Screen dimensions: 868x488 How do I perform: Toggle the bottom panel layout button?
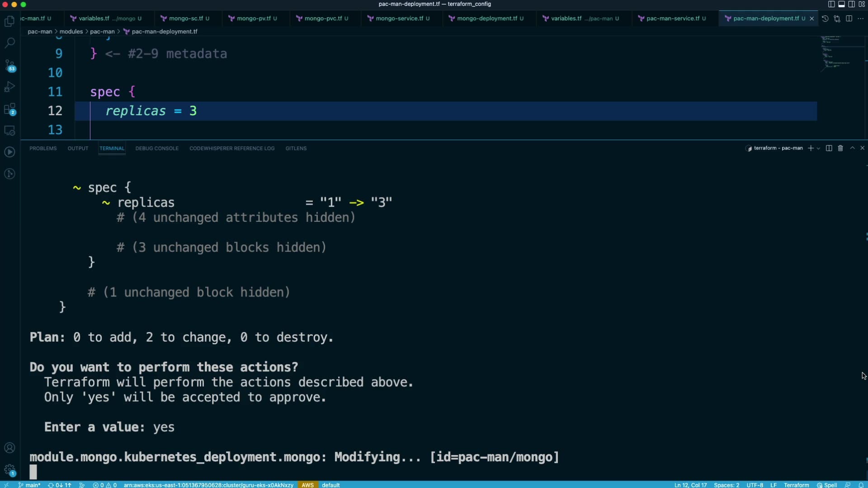pos(841,4)
